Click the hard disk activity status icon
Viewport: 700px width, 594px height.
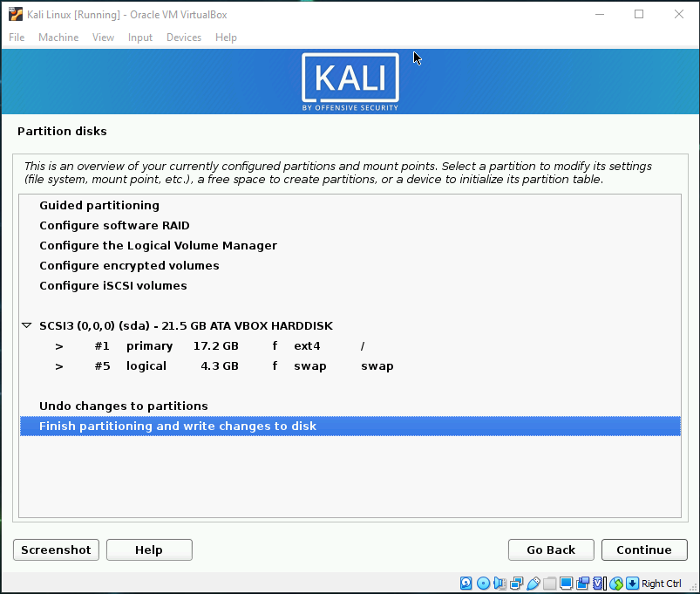[466, 584]
